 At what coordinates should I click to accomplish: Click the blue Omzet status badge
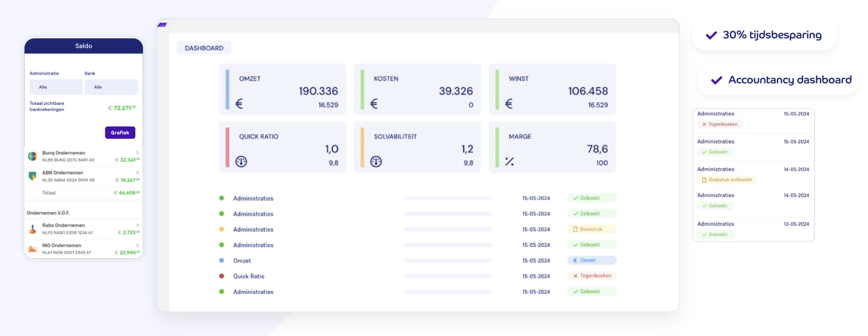coord(591,260)
